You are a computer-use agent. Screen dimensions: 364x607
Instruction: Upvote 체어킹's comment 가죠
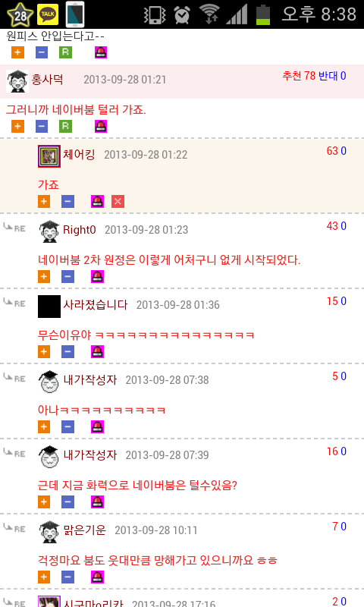(44, 201)
